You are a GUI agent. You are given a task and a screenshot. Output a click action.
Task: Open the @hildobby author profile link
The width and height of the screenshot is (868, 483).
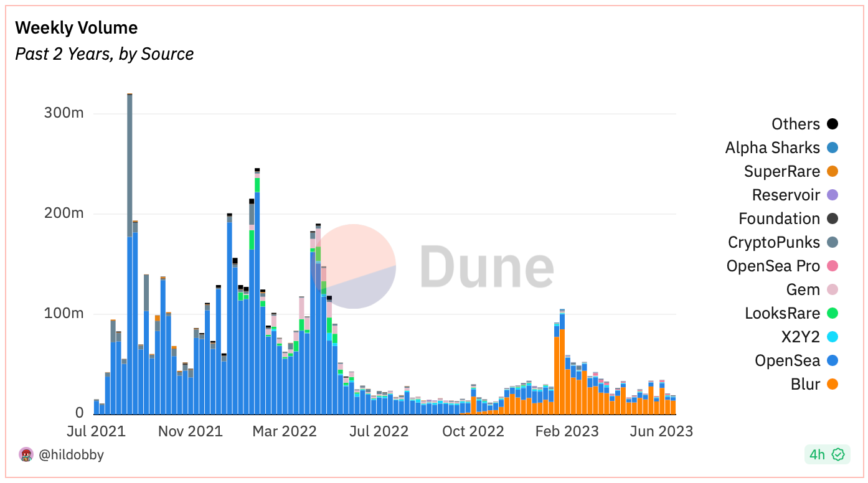(x=72, y=455)
